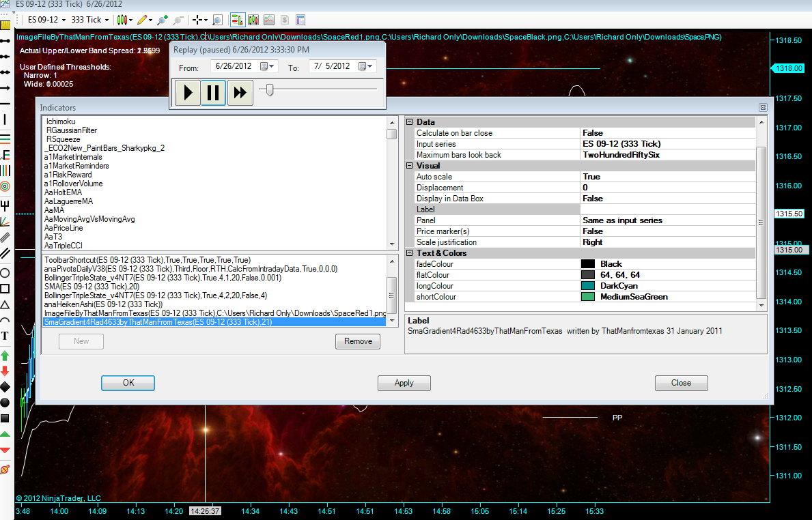Screen dimensions: 812x520
Task: Play the market replay
Action: [188, 93]
